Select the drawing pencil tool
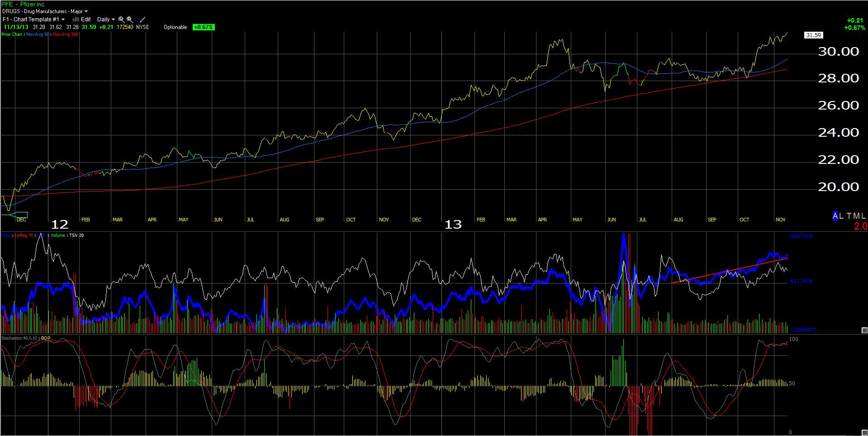This screenshot has height=436, width=868. click(142, 19)
